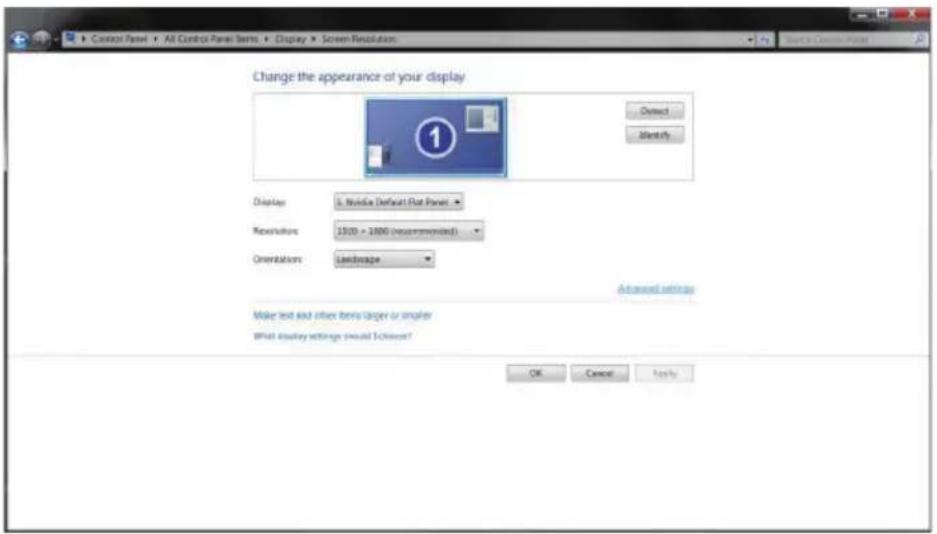Go back with the Back arrow button
The height and width of the screenshot is (534, 937).
pos(19,39)
